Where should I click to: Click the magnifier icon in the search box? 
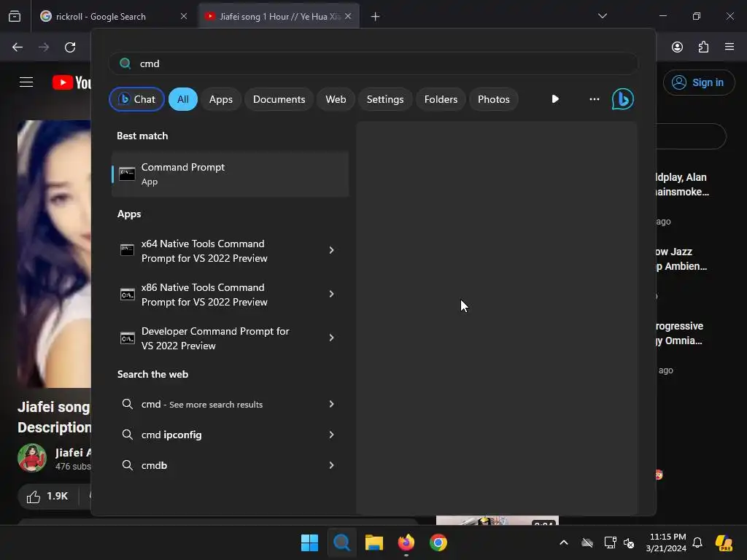point(125,63)
